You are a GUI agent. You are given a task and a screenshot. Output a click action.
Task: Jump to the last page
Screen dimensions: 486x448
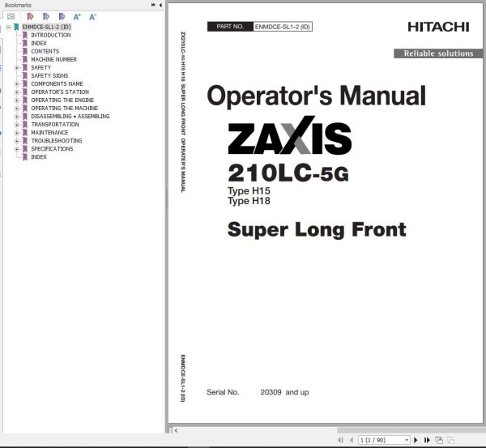click(x=427, y=440)
